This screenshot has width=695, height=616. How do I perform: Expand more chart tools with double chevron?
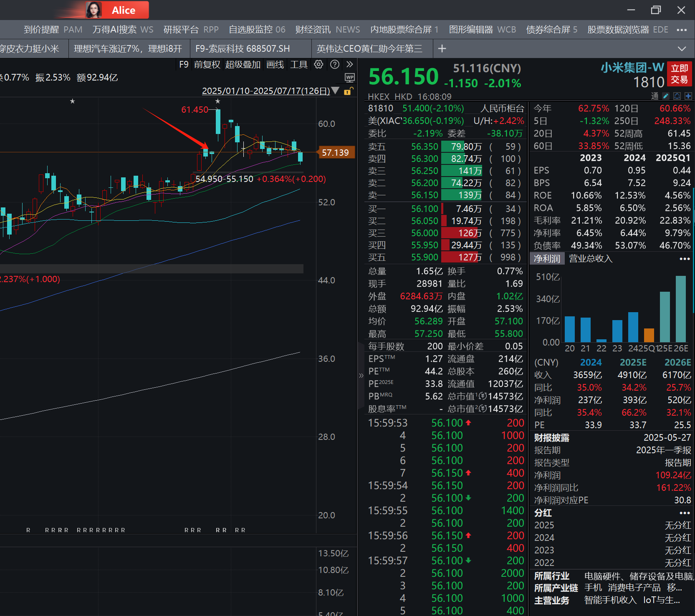point(350,64)
